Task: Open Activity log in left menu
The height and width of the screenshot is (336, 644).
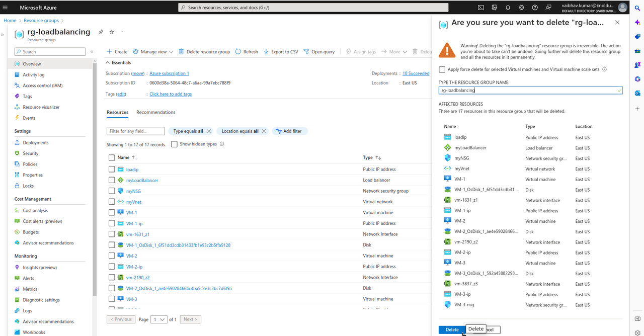Action: tap(34, 75)
